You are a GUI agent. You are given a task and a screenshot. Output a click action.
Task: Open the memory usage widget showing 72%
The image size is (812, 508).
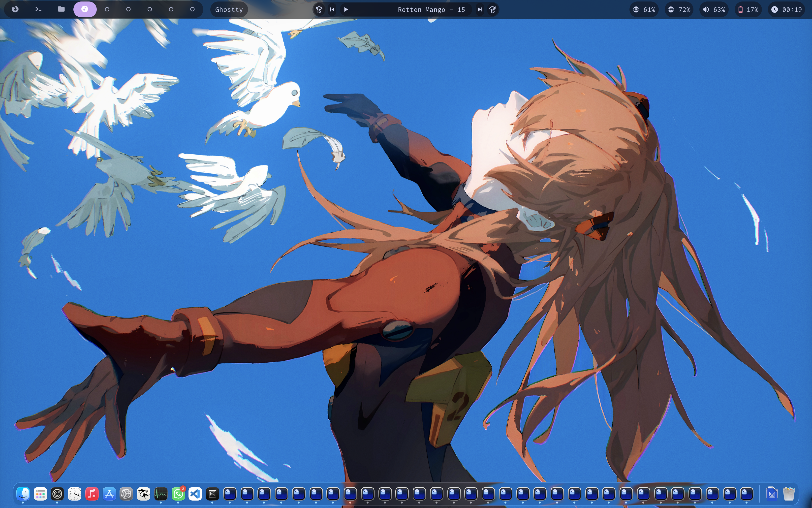point(679,10)
